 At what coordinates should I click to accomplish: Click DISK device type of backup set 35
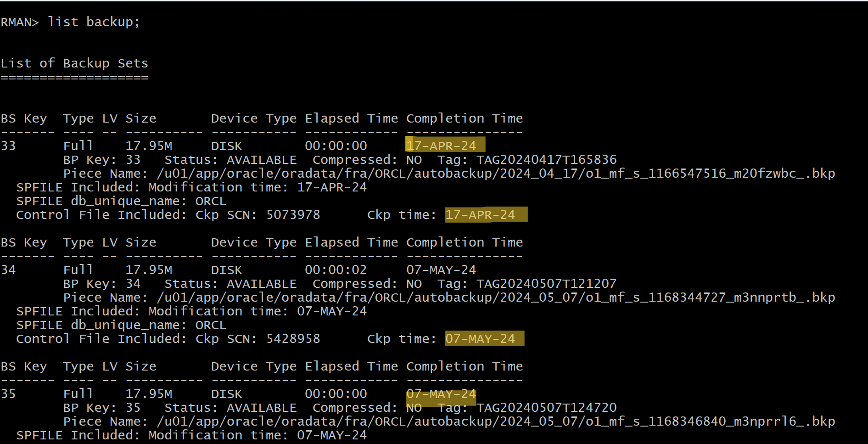(x=227, y=394)
